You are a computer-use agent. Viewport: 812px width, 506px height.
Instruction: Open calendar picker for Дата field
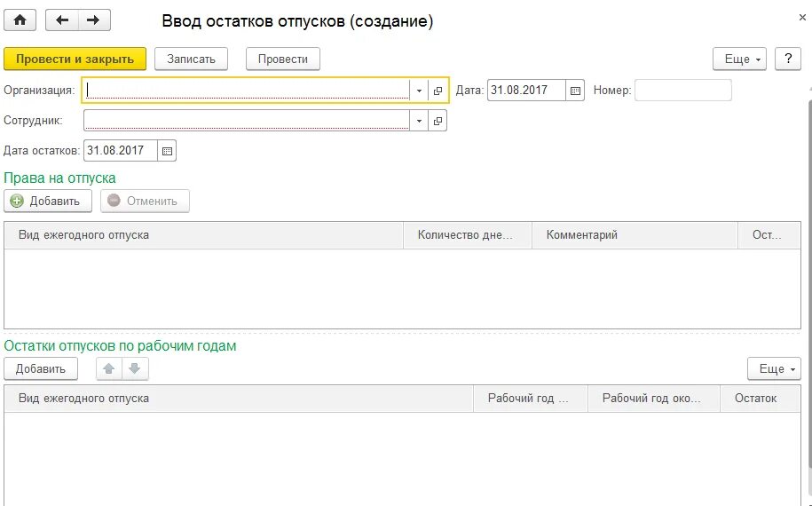(x=575, y=91)
